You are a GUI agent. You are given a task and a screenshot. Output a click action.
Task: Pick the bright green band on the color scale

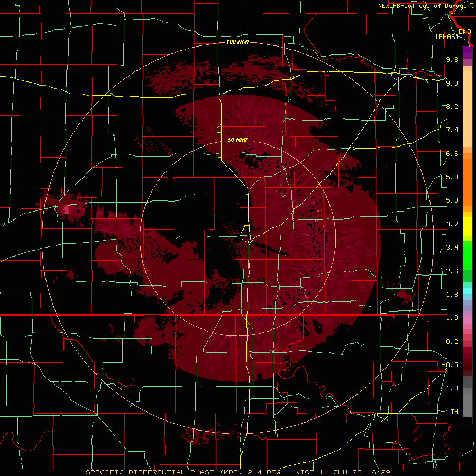(x=467, y=255)
